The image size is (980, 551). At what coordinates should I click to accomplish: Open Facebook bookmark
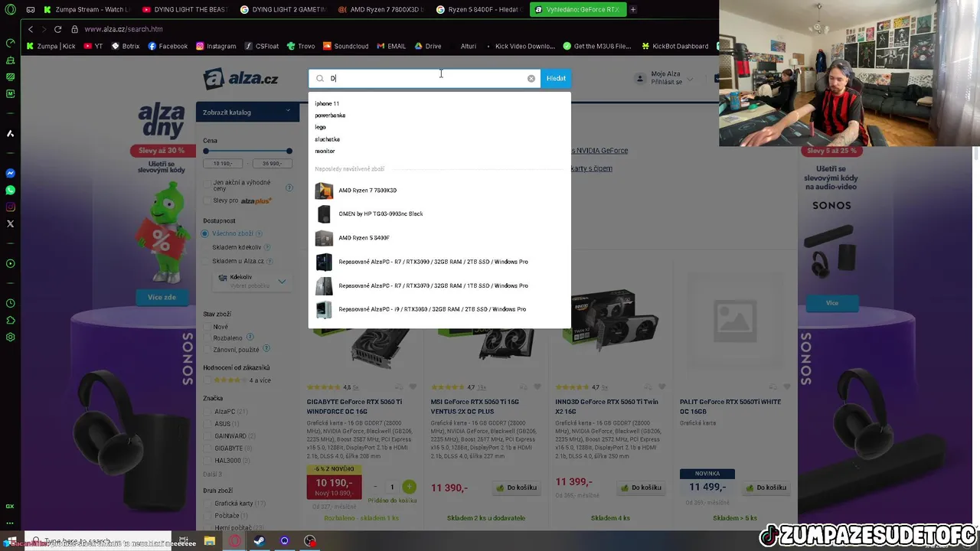pyautogui.click(x=168, y=46)
